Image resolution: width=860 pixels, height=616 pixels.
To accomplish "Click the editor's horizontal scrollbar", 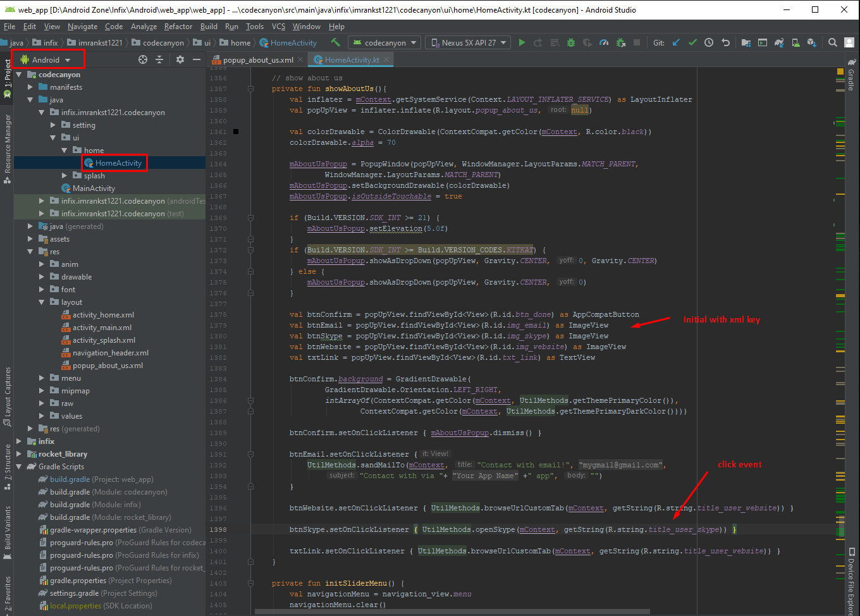I will pyautogui.click(x=452, y=612).
